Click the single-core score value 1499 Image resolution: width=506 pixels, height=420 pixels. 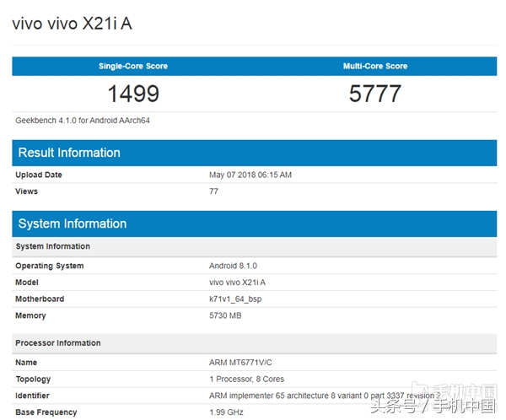(133, 94)
